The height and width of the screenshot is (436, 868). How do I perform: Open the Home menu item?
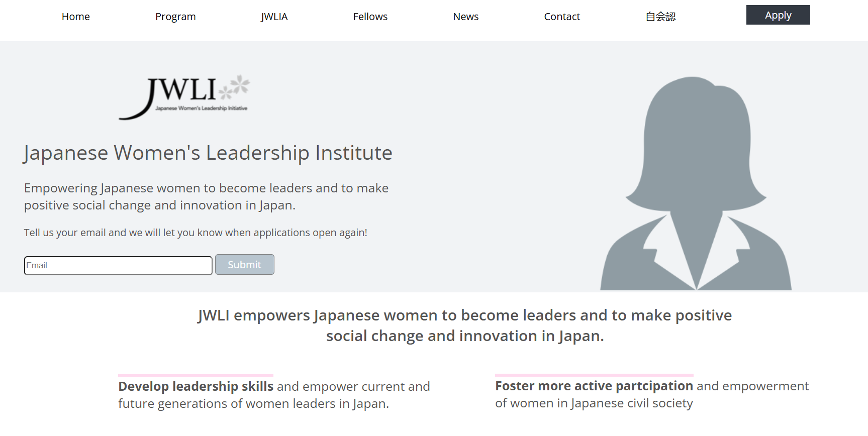point(76,17)
